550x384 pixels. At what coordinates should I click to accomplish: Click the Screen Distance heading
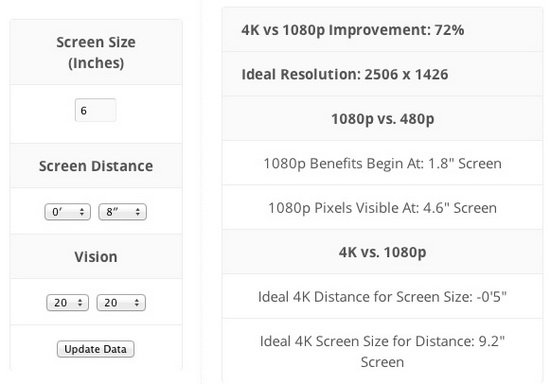[x=96, y=166]
